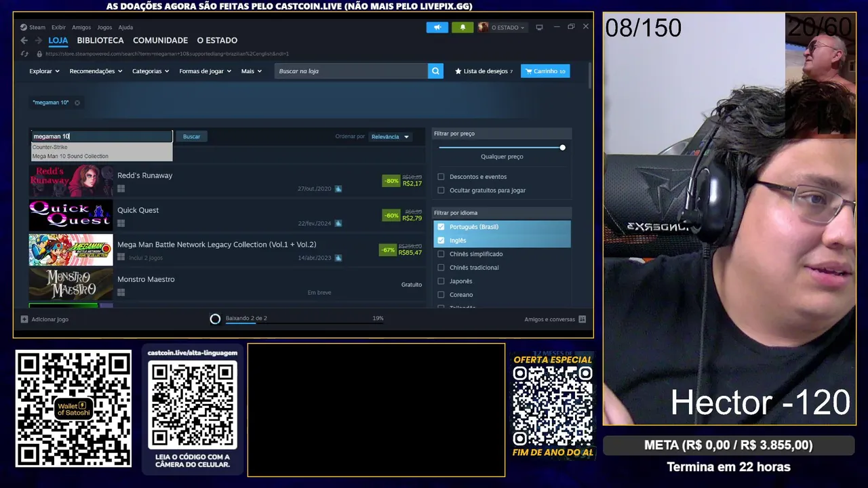Collapse the Filtrar por idioma section

[x=502, y=213]
